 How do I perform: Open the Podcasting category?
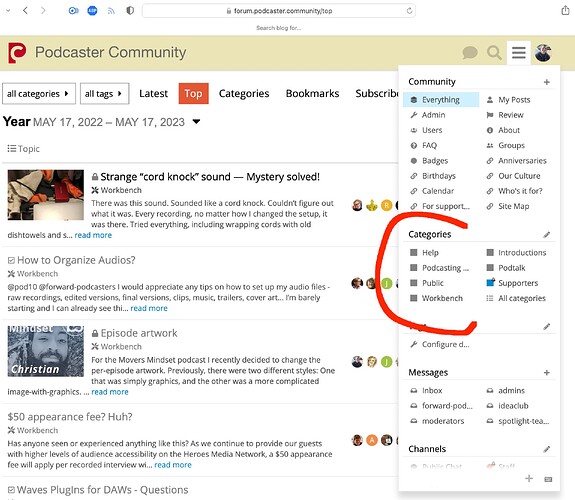pyautogui.click(x=445, y=268)
